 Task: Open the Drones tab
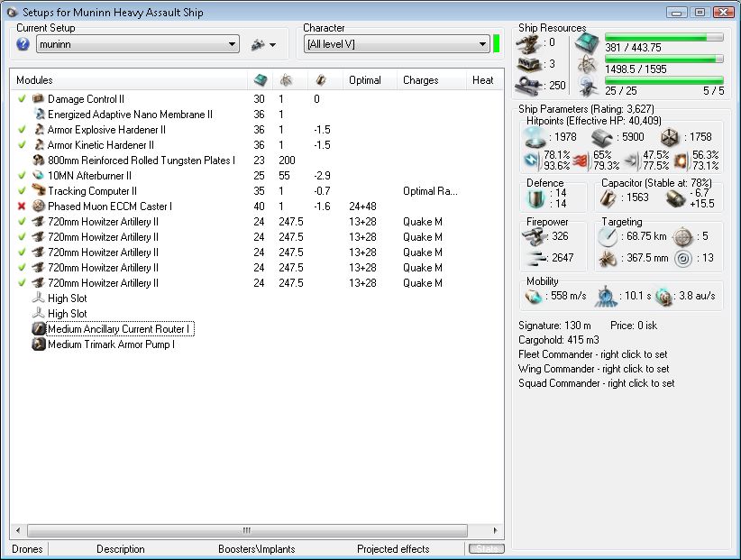point(27,548)
